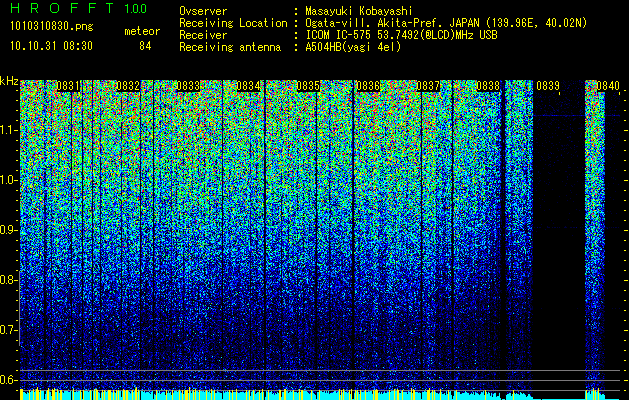Click the 0.7 frequency axis label
This screenshot has height=400, width=629.
click(7, 330)
